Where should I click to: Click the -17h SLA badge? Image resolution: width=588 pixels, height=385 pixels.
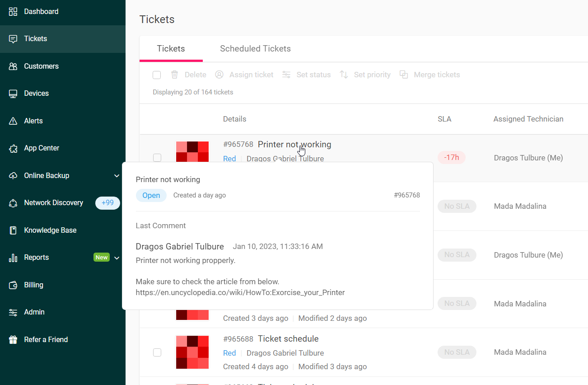(451, 158)
